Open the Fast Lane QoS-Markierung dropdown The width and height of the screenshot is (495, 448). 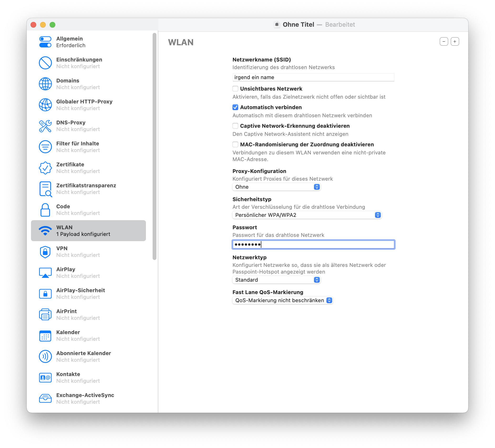[x=282, y=300]
